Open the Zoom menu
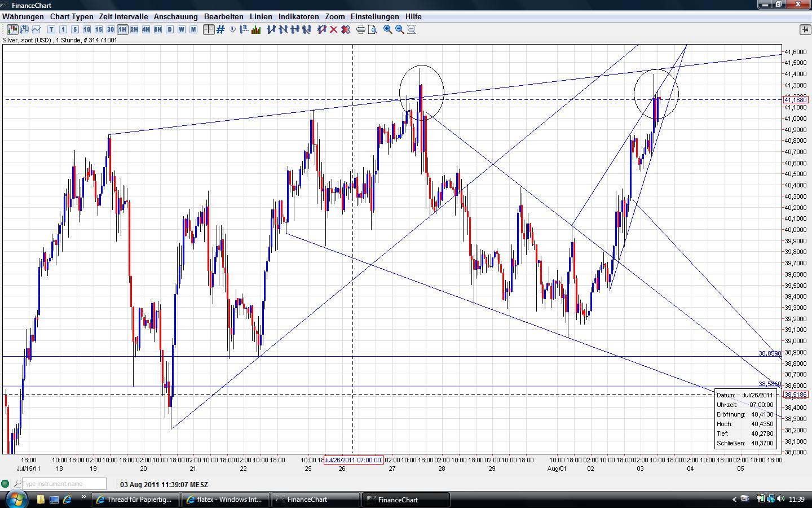 [335, 17]
